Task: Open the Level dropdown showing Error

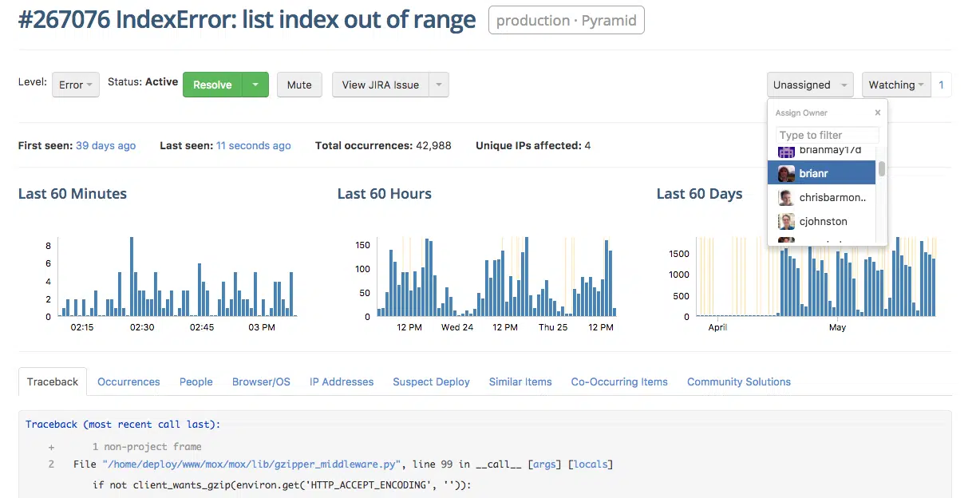Action: (75, 85)
